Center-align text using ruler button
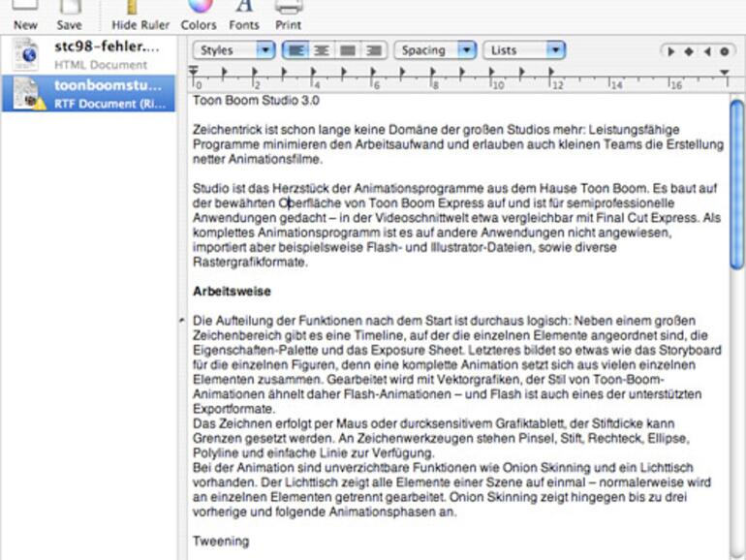 [x=322, y=50]
